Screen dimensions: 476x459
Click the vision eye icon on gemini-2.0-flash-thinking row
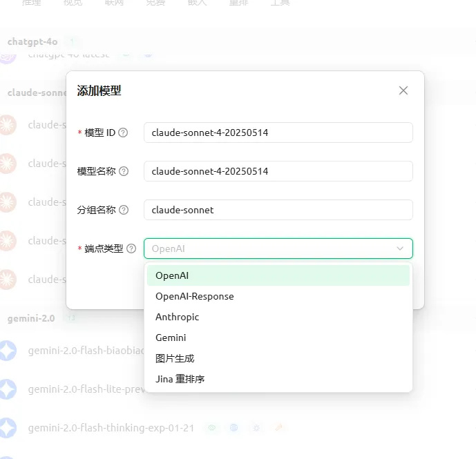pyautogui.click(x=211, y=428)
